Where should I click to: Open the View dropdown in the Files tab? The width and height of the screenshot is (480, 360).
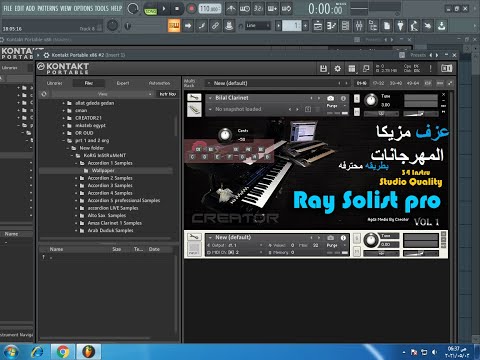[102, 94]
